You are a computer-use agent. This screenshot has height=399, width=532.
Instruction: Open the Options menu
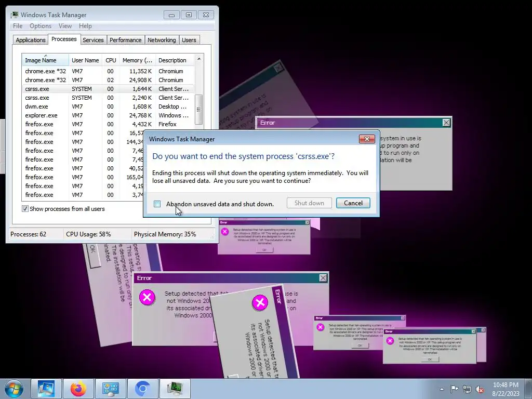click(41, 26)
